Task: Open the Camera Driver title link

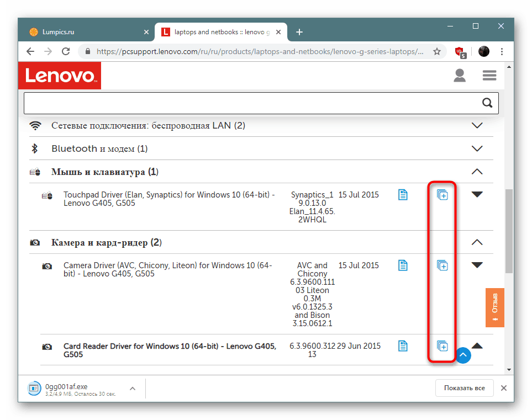Action: pos(167,269)
